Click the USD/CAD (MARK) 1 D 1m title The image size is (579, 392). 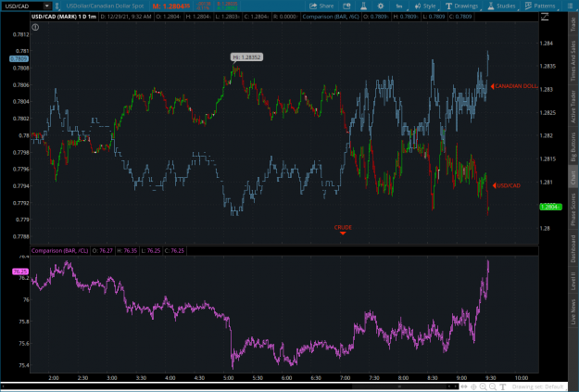[64, 17]
